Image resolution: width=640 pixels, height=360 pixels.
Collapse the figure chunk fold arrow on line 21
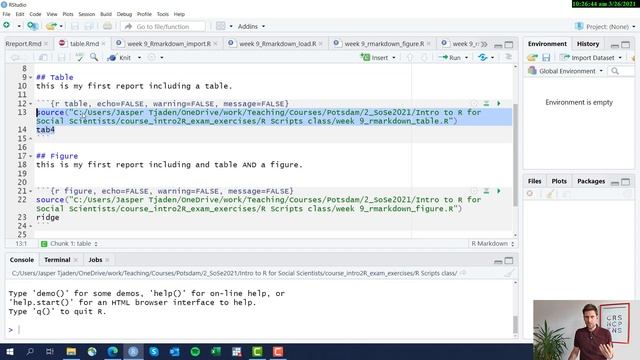(31, 191)
